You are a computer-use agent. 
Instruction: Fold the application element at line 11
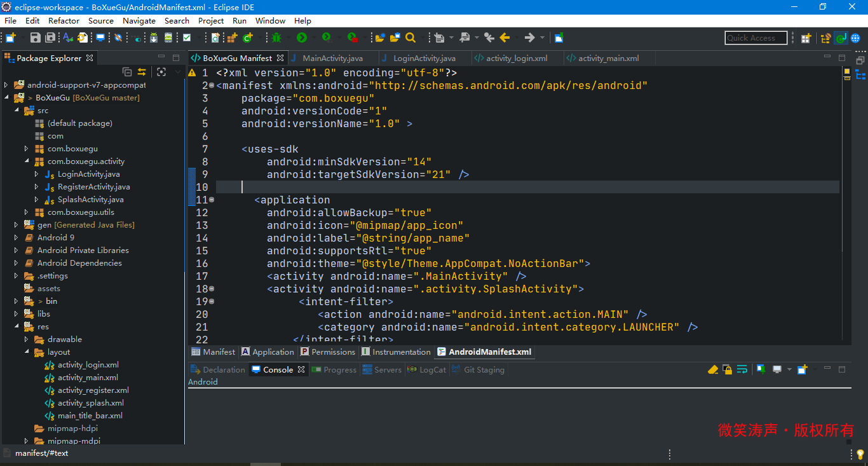point(212,200)
